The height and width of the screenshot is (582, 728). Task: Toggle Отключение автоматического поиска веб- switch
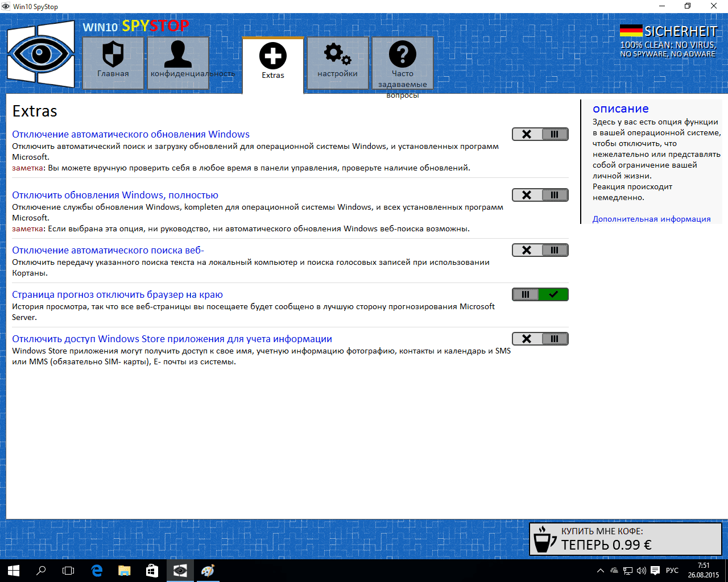[540, 250]
